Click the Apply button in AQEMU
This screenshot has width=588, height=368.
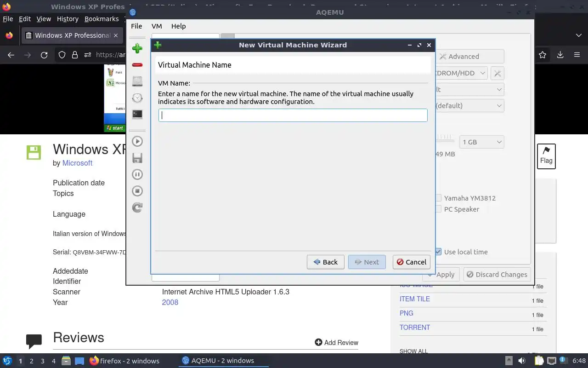pyautogui.click(x=440, y=275)
